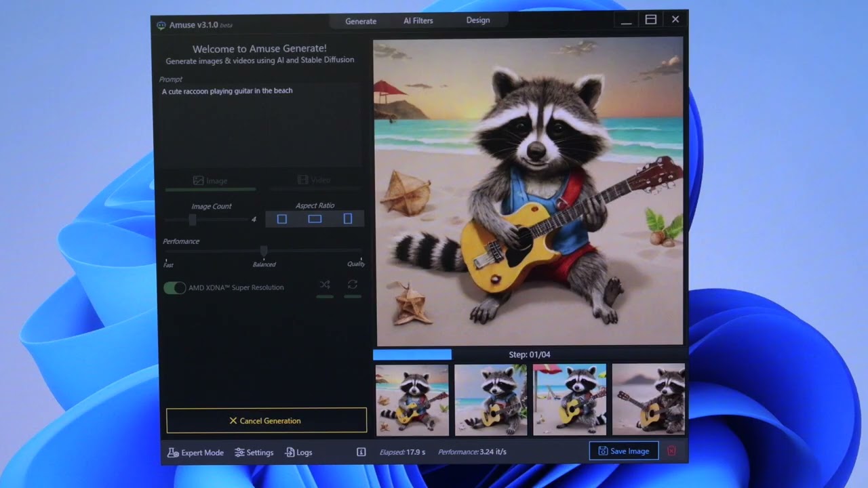Viewport: 868px width, 488px height.
Task: Click the Performance slider handle at Balanced
Action: [x=264, y=251]
